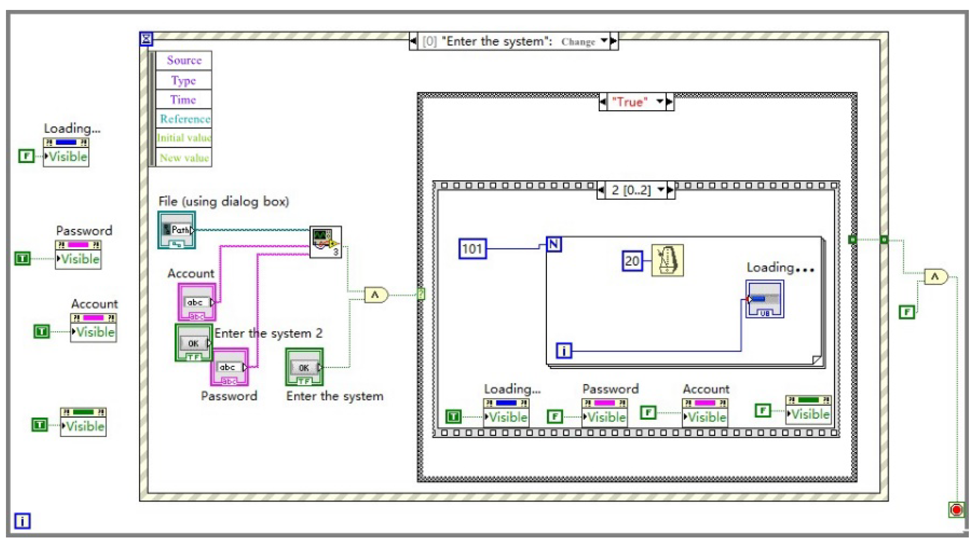
Task: Toggle the True constant wired to Password Visible
Action: coord(22,259)
